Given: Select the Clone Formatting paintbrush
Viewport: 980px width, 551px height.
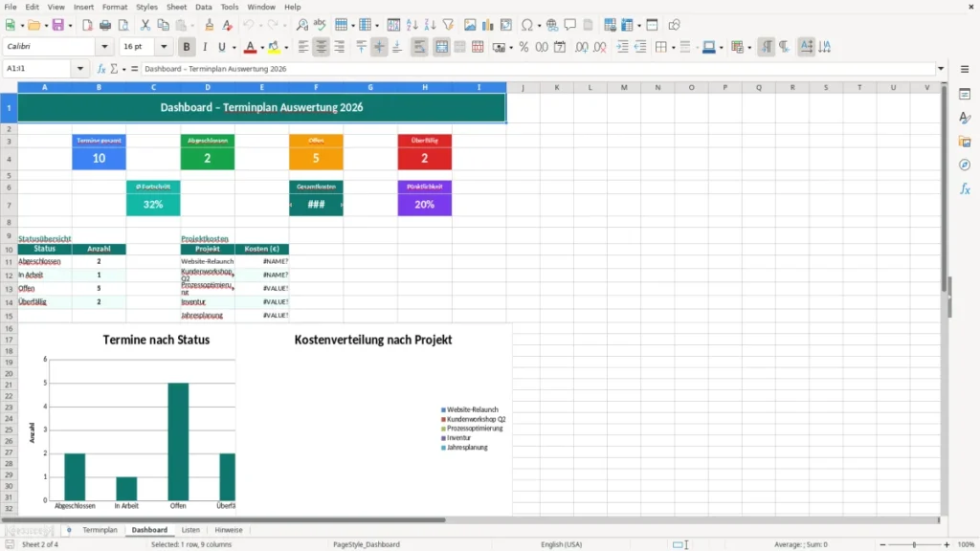Looking at the screenshot, I should tap(209, 25).
